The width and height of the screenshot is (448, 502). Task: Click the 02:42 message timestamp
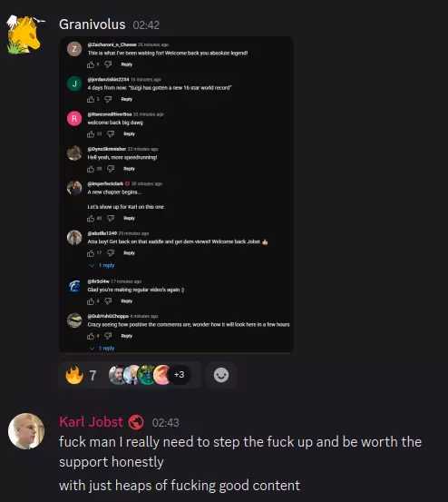point(146,25)
